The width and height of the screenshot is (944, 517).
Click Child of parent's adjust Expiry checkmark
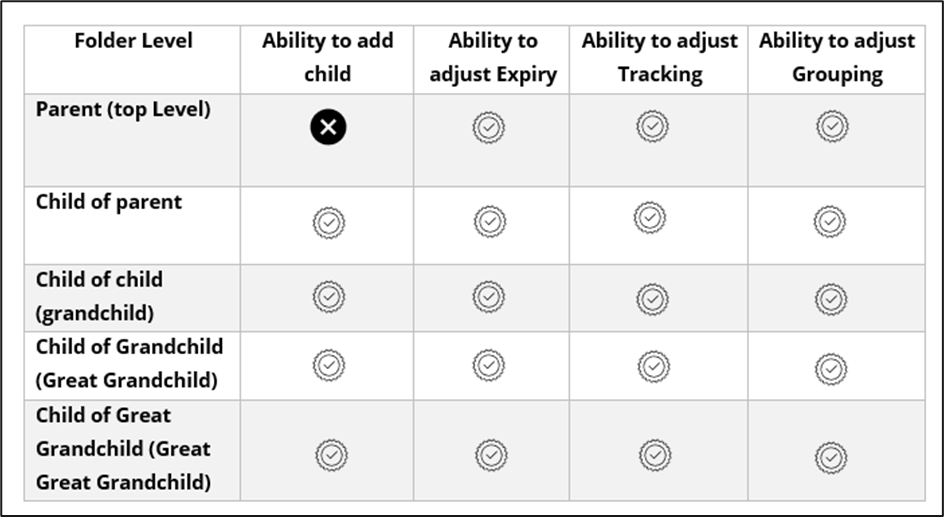[x=489, y=221]
